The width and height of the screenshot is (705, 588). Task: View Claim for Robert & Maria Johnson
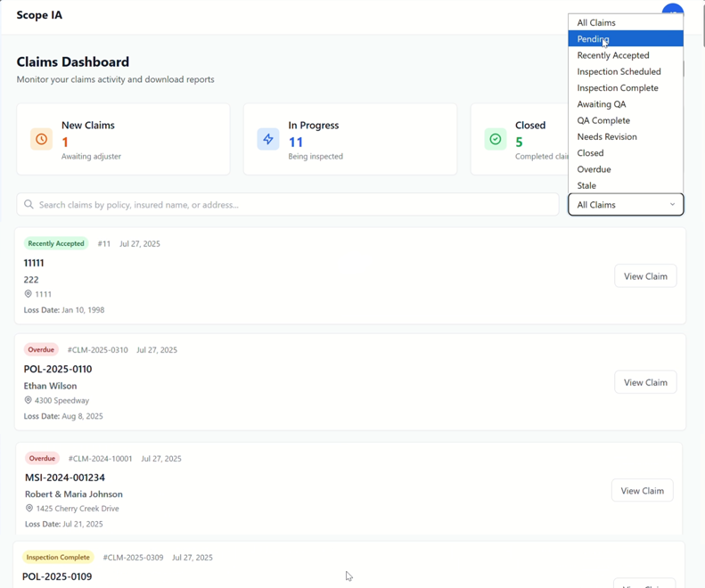[642, 491]
